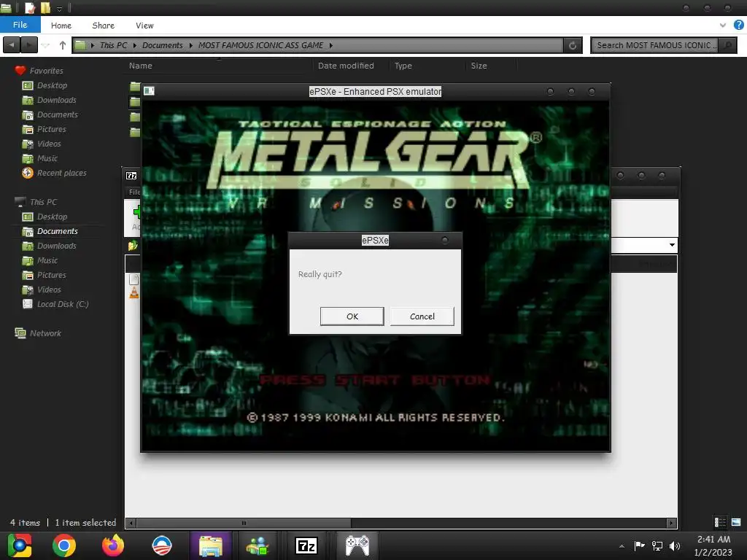This screenshot has height=560, width=747.
Task: Open Start button on taskbar
Action: click(20, 545)
